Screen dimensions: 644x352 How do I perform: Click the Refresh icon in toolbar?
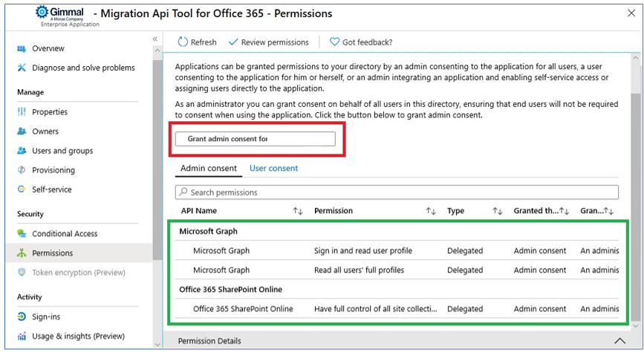(x=183, y=42)
